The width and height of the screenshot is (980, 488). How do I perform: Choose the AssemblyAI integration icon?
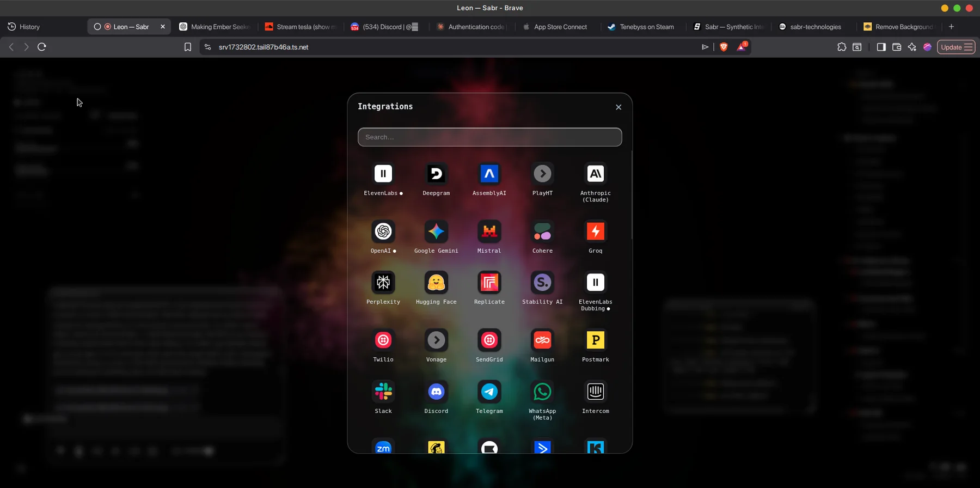(489, 174)
